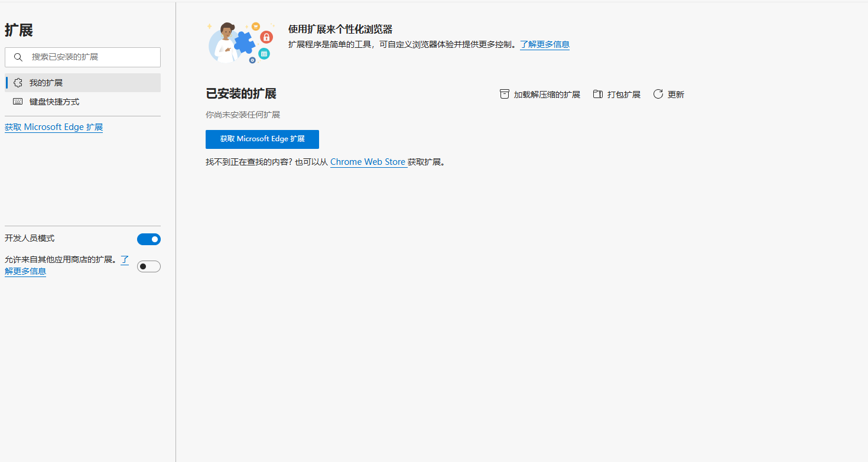The width and height of the screenshot is (868, 462).
Task: Focus the 搜索已安装的扩展 search field
Action: [x=83, y=57]
